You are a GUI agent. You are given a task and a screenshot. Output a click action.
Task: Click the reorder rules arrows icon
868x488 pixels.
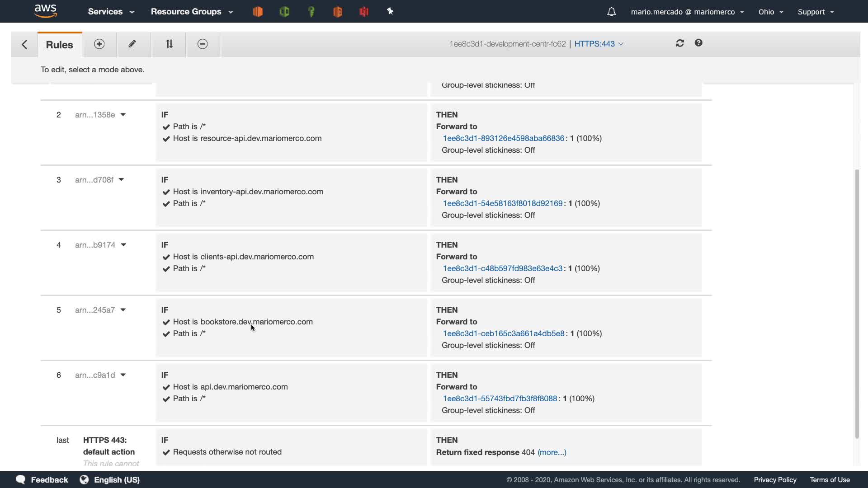click(x=169, y=44)
